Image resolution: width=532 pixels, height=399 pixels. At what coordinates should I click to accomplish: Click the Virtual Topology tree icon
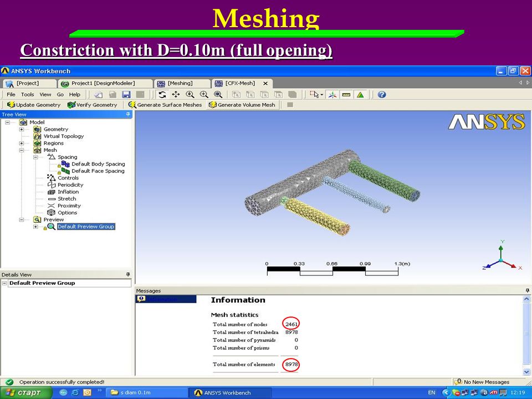[x=37, y=136]
